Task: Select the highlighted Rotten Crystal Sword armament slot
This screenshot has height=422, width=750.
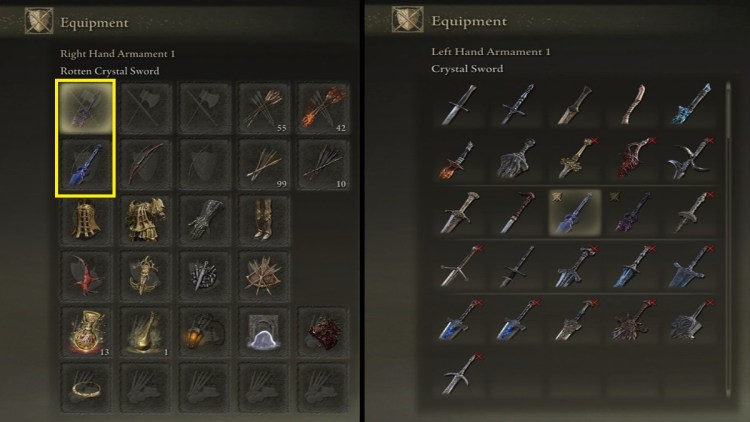Action: [86, 108]
